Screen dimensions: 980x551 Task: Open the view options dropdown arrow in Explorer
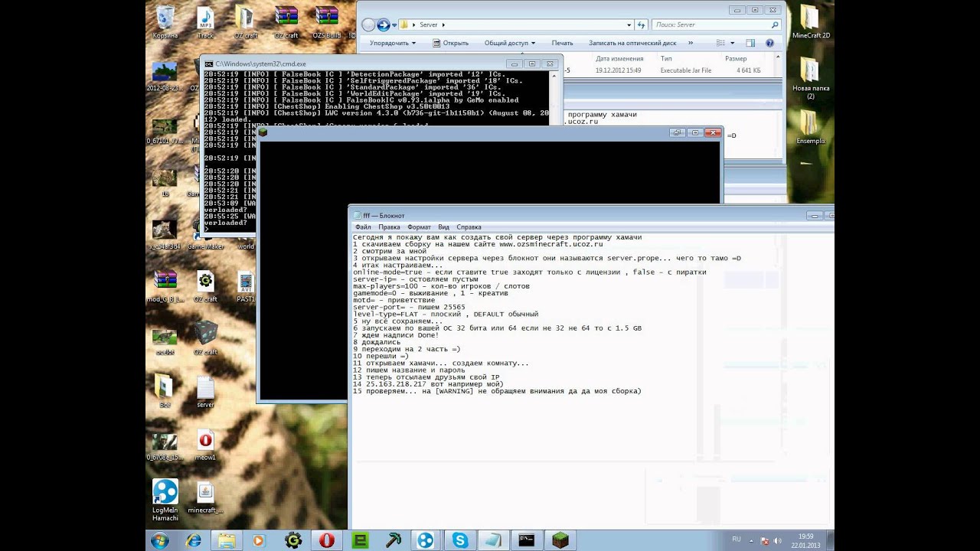[x=733, y=44]
